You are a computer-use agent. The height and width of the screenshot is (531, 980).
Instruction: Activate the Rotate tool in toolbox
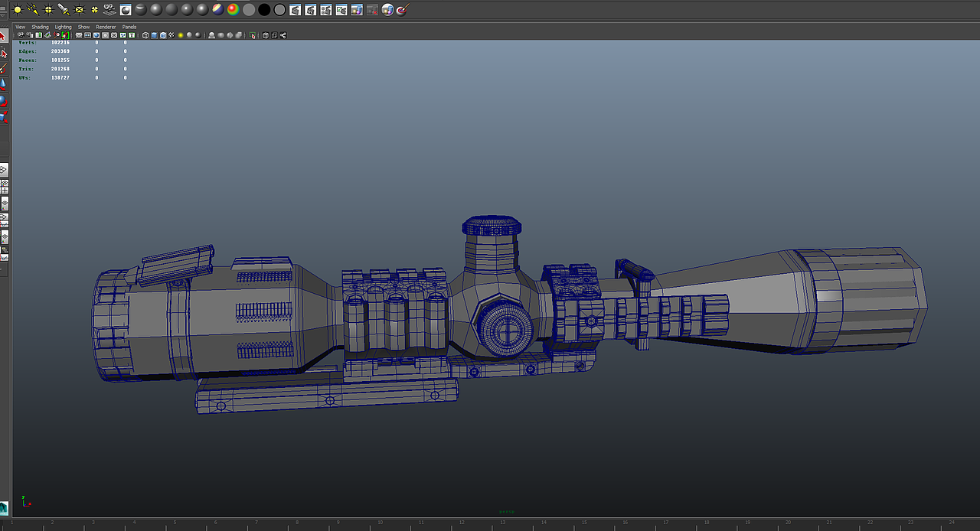[3, 100]
